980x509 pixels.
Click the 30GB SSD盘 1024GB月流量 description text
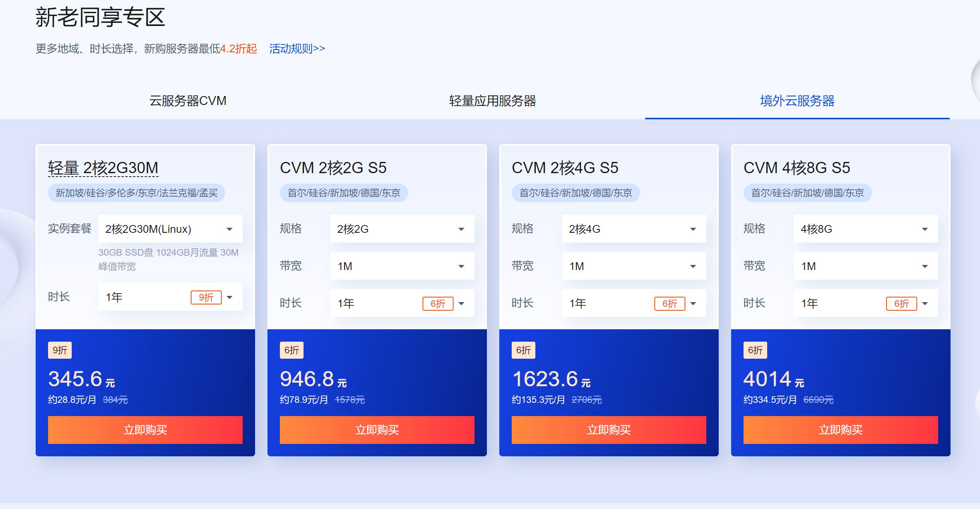click(x=168, y=259)
